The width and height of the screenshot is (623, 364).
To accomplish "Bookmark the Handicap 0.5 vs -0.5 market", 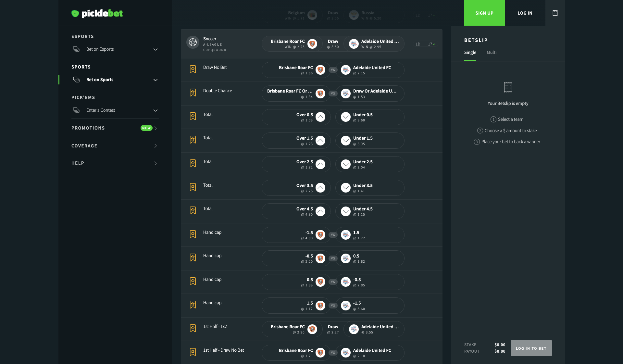I will tap(193, 281).
